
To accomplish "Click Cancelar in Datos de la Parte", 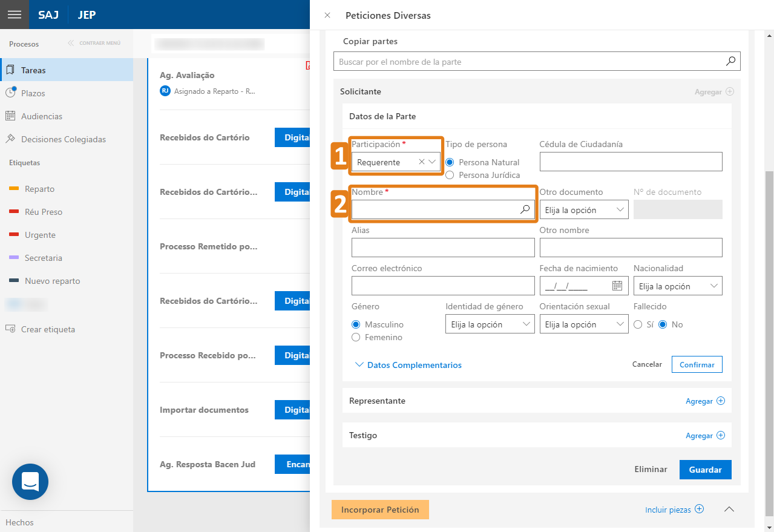I will (x=647, y=364).
